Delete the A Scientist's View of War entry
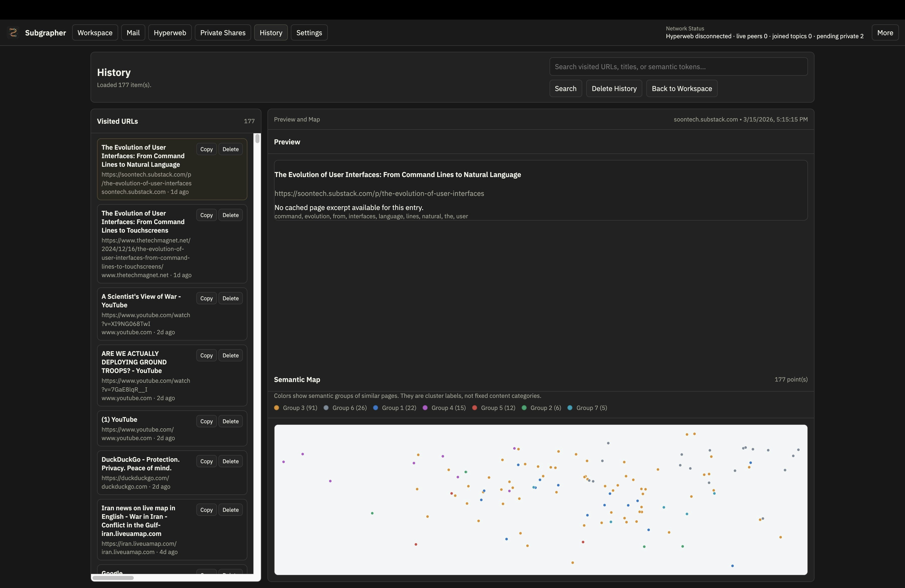The height and width of the screenshot is (588, 905). coord(231,298)
